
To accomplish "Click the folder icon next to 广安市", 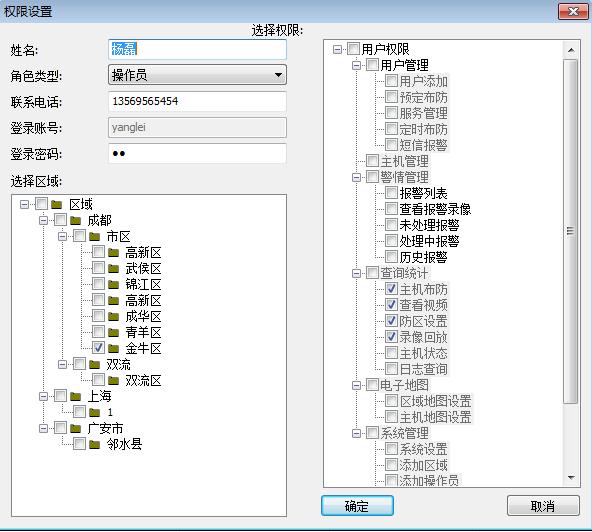I will (x=76, y=428).
